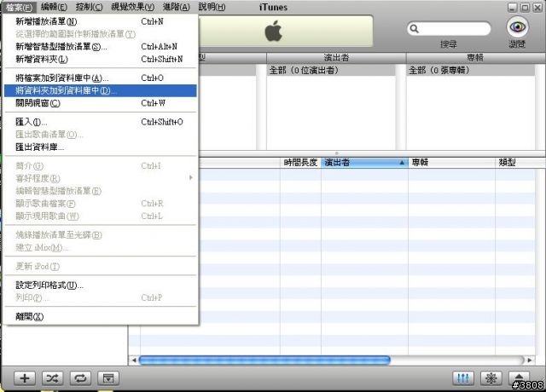Choose 新增播放清單(N) menu item

pyautogui.click(x=101, y=21)
